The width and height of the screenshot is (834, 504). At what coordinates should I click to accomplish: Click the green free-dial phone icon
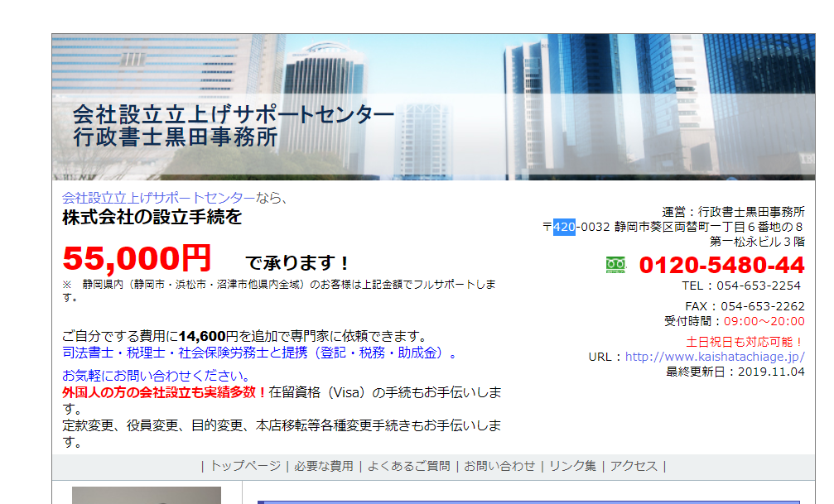615,265
